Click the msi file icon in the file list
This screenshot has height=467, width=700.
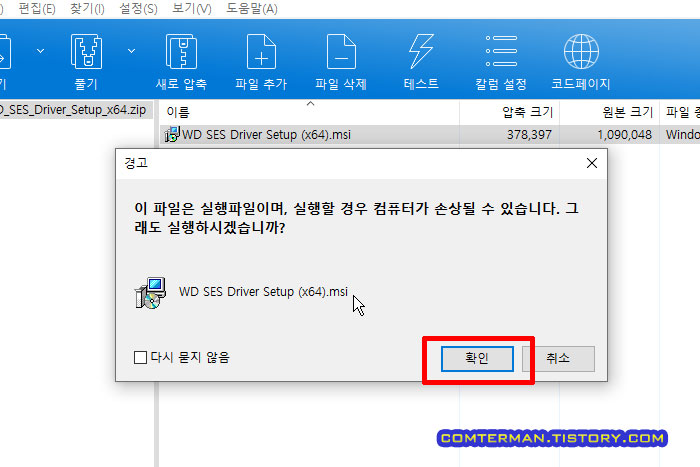tap(172, 134)
